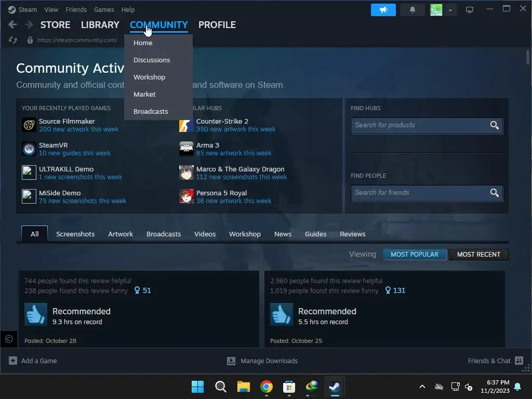
Task: Click thumbs-up icon of 9.3 hrs review
Action: tap(36, 314)
